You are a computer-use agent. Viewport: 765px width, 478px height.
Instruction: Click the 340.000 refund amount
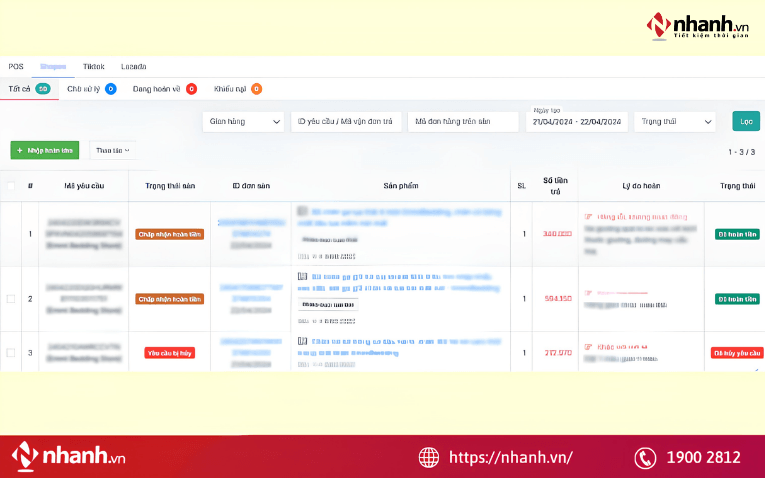click(557, 234)
